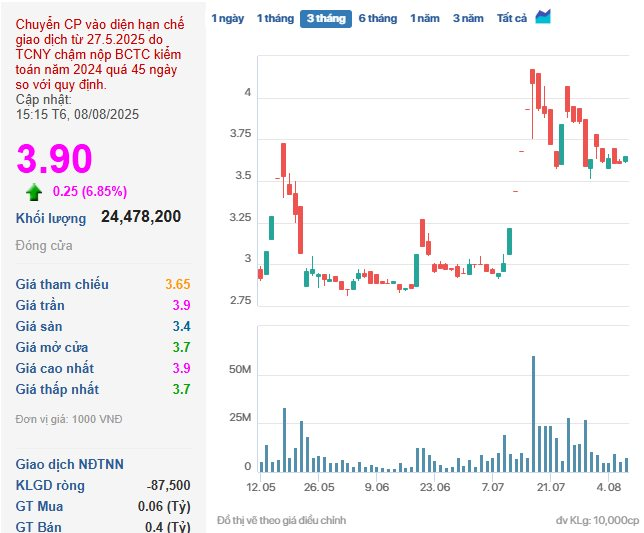Screen dimensions: 644x533
Task: Select the 1 tháng range tab
Action: click(x=274, y=19)
